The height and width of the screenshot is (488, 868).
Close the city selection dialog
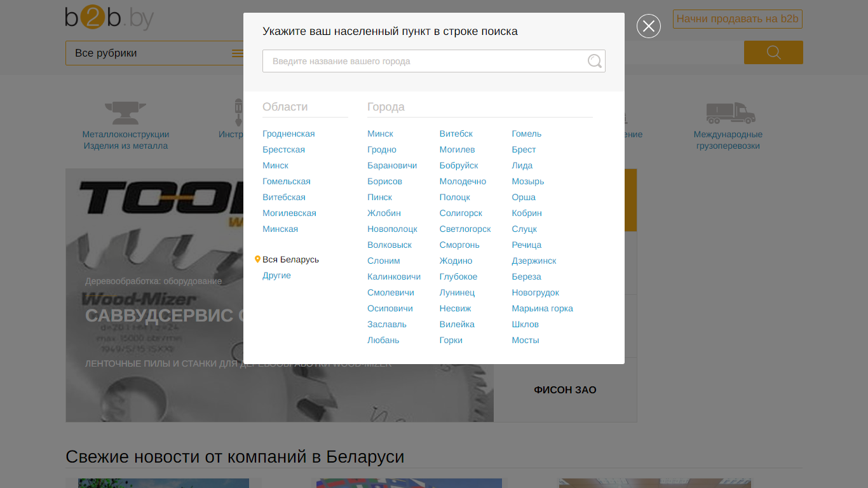[x=649, y=26]
